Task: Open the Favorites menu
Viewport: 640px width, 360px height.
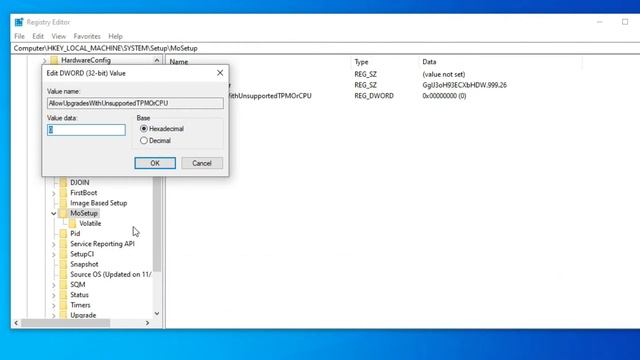Action: (x=87, y=36)
